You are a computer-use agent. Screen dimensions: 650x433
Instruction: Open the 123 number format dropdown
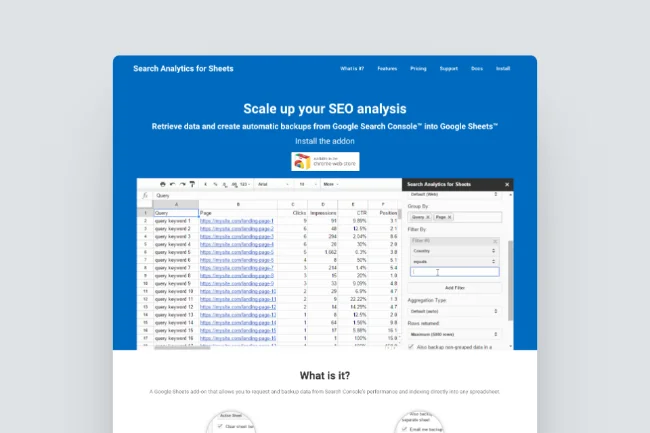pyautogui.click(x=245, y=184)
